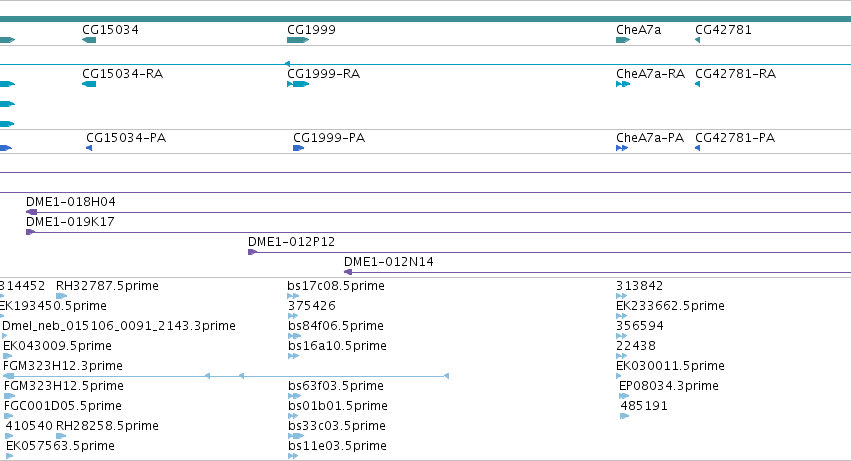Click EST EK233662.5prime

point(670,306)
